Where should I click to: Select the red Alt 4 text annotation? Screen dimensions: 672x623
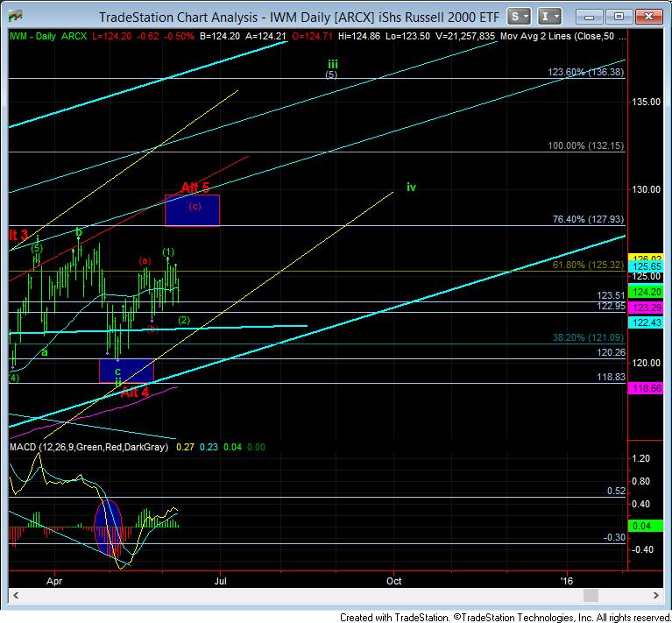tap(135, 392)
